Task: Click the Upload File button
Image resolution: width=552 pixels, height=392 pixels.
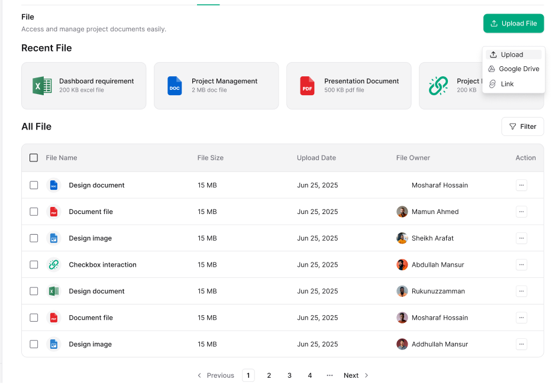Action: point(513,23)
